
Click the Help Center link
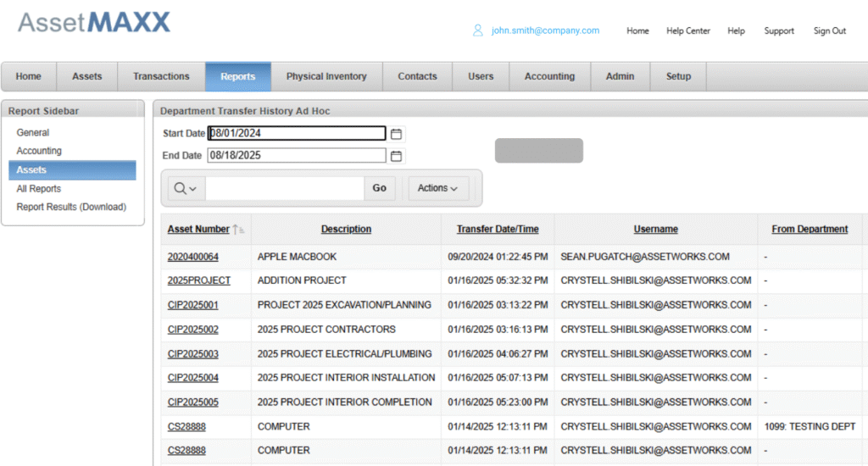tap(687, 31)
